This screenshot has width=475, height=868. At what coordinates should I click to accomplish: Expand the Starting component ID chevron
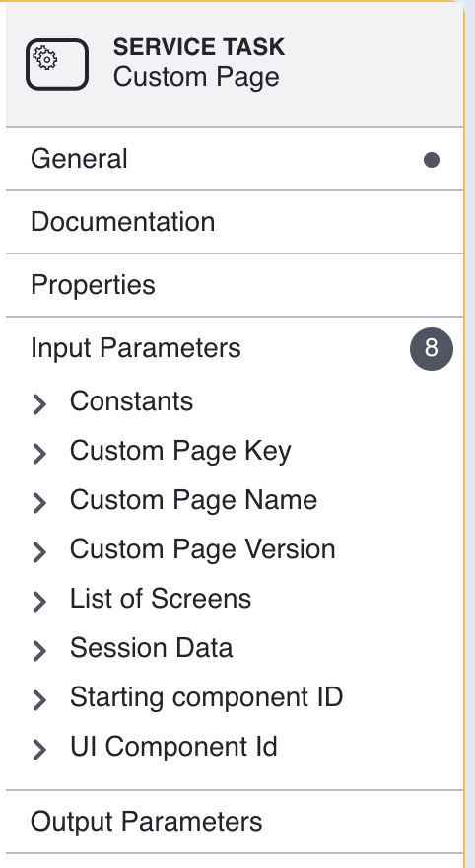(39, 699)
